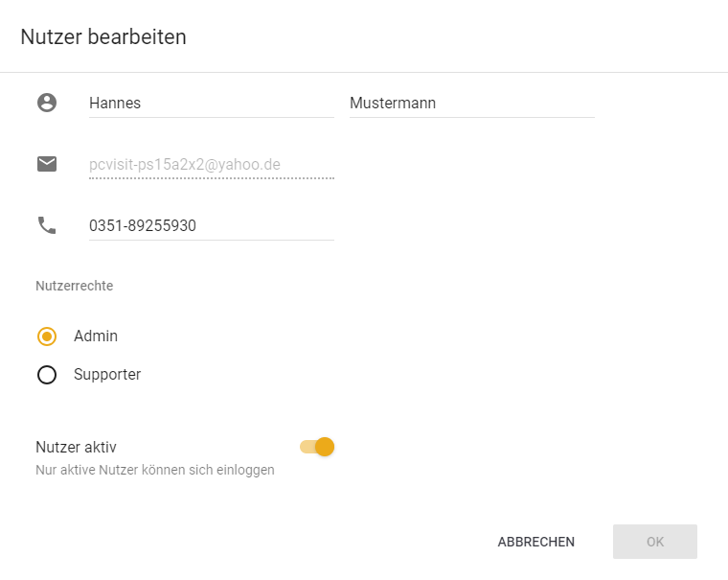
Task: Click the Nutzer bearbeiten dialog title
Action: 103,37
